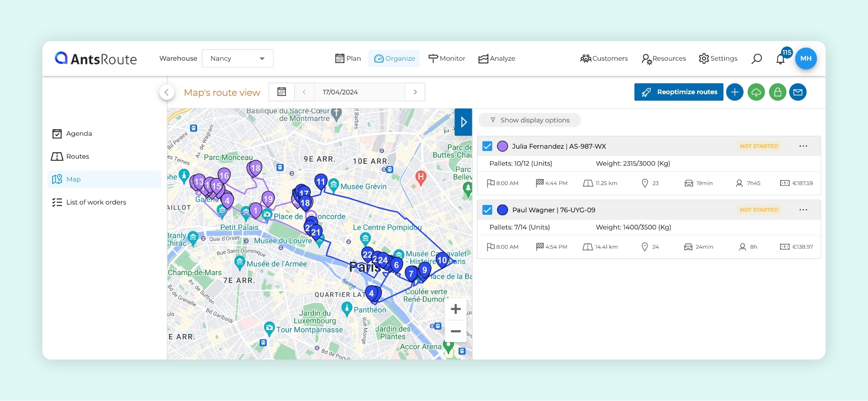Open more options for Julia Fernandez route

tap(803, 146)
